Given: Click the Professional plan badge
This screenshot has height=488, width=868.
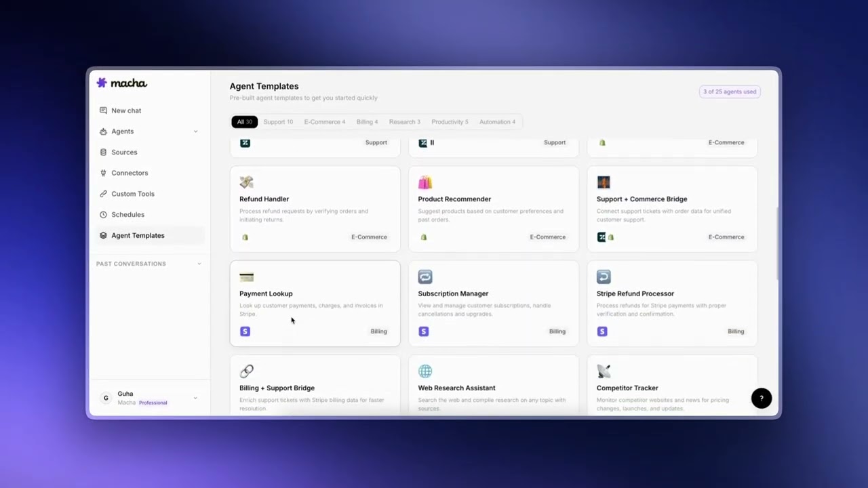Looking at the screenshot, I should point(153,403).
